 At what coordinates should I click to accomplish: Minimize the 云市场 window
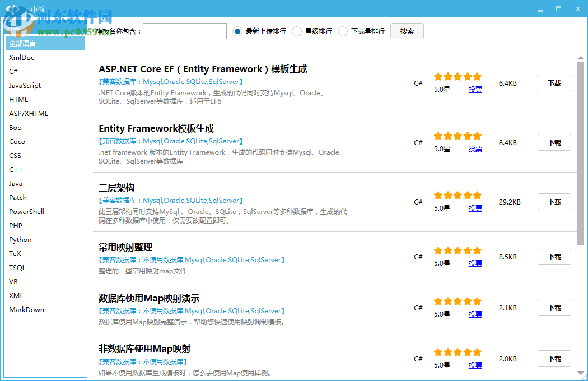pos(540,9)
